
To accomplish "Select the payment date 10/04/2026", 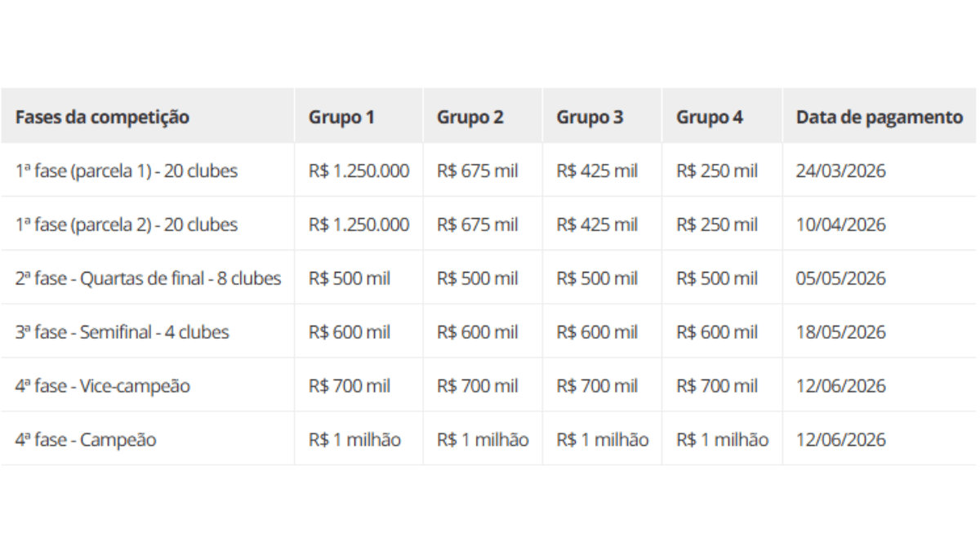I will coord(840,224).
